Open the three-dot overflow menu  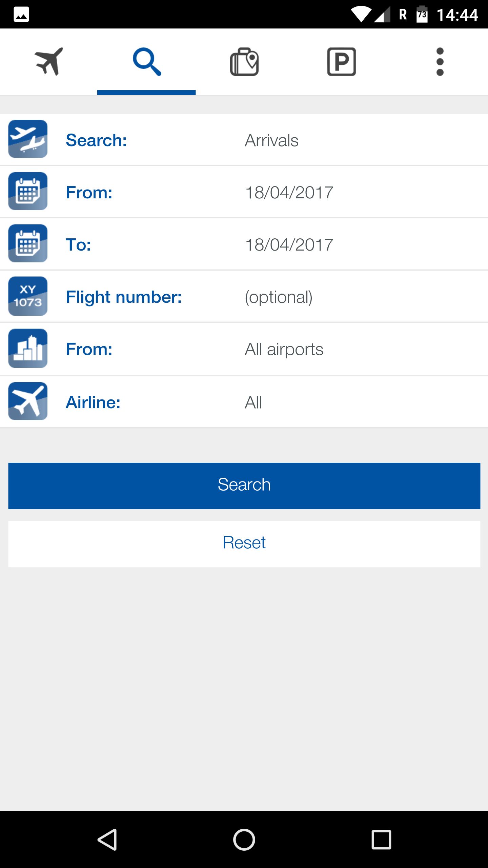coord(440,62)
